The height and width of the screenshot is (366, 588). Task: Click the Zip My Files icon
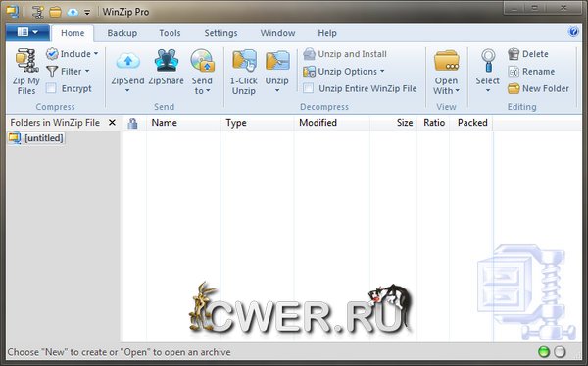click(26, 60)
